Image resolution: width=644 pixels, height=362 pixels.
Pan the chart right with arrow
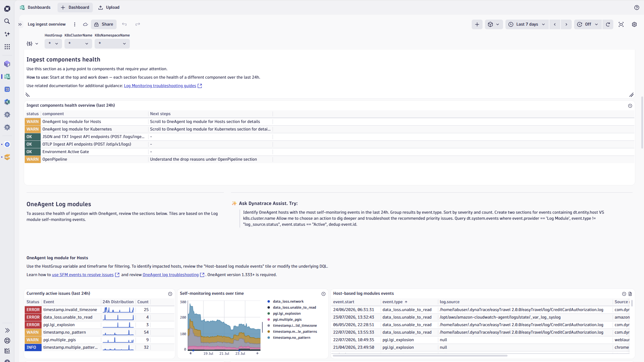coord(257,354)
